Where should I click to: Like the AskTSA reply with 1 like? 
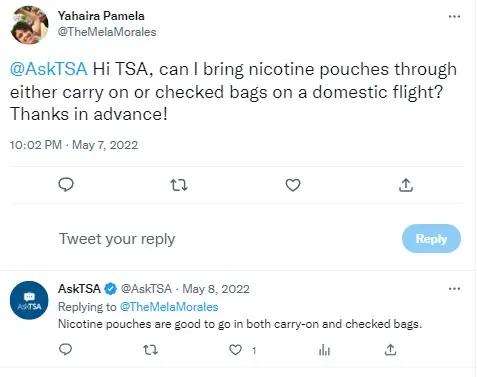tap(235, 350)
